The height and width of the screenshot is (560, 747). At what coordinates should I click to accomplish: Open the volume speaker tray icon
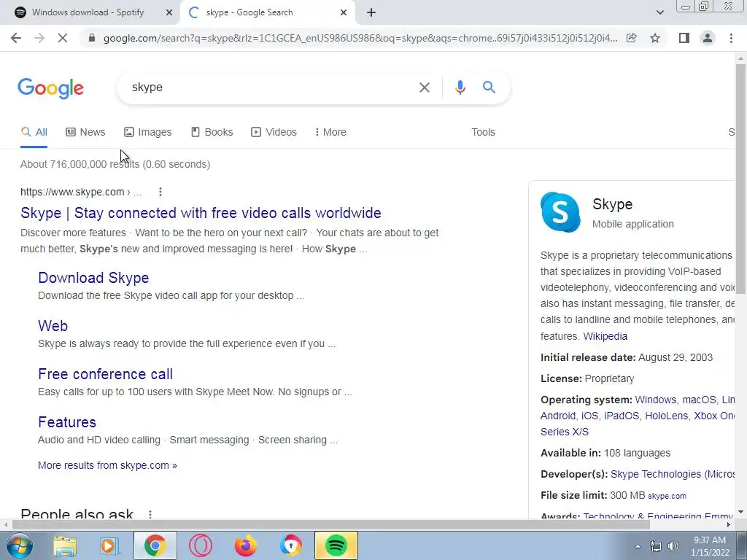(673, 546)
